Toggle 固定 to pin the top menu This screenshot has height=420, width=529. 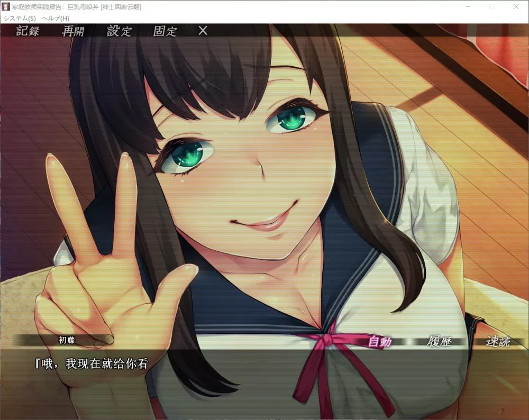point(165,31)
